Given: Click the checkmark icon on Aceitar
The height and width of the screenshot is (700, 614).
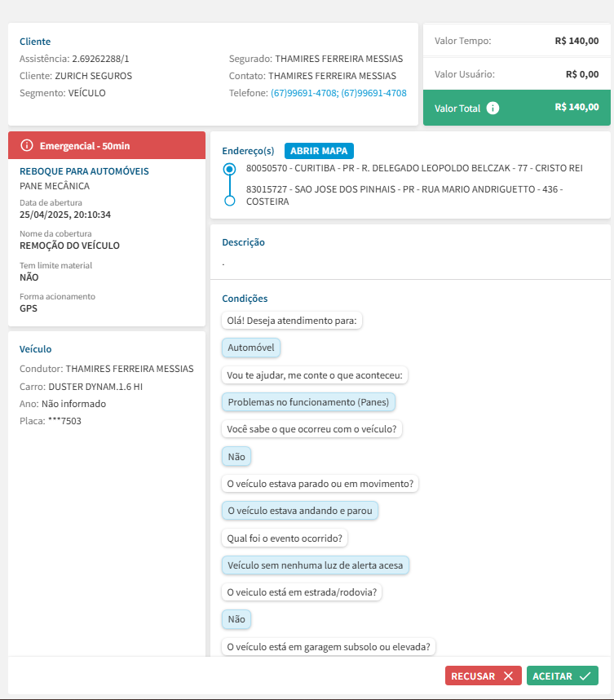Looking at the screenshot, I should tap(585, 676).
